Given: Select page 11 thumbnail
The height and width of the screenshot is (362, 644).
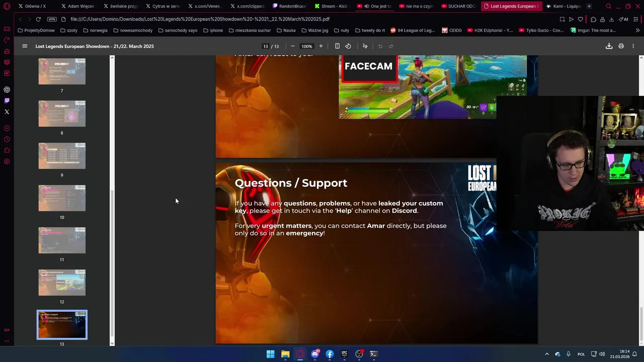Looking at the screenshot, I should (62, 240).
